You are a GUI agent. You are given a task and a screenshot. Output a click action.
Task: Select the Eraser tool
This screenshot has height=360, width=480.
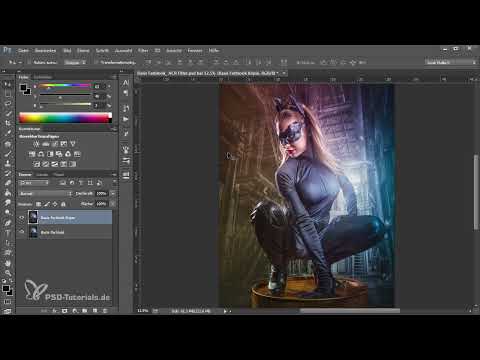coord(7,183)
